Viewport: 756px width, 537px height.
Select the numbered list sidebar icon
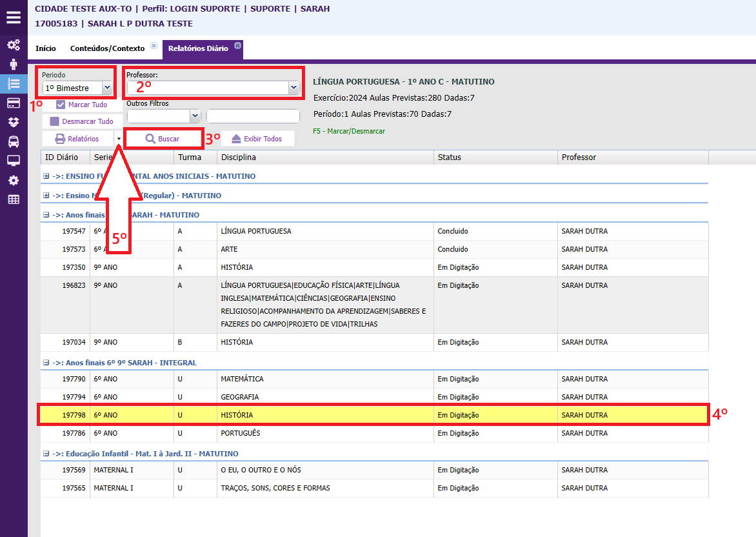pos(14,83)
